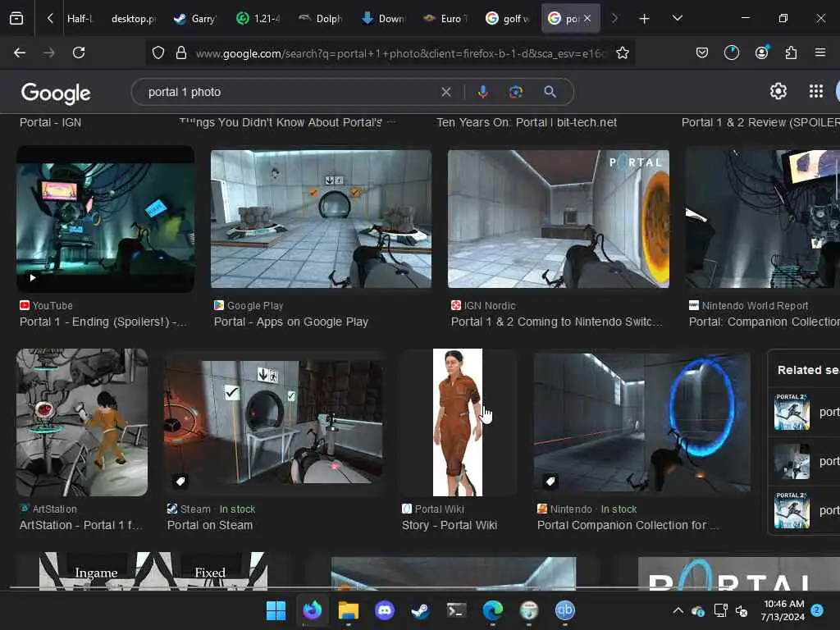Open Terminal from taskbar
This screenshot has width=840, height=630.
[456, 610]
